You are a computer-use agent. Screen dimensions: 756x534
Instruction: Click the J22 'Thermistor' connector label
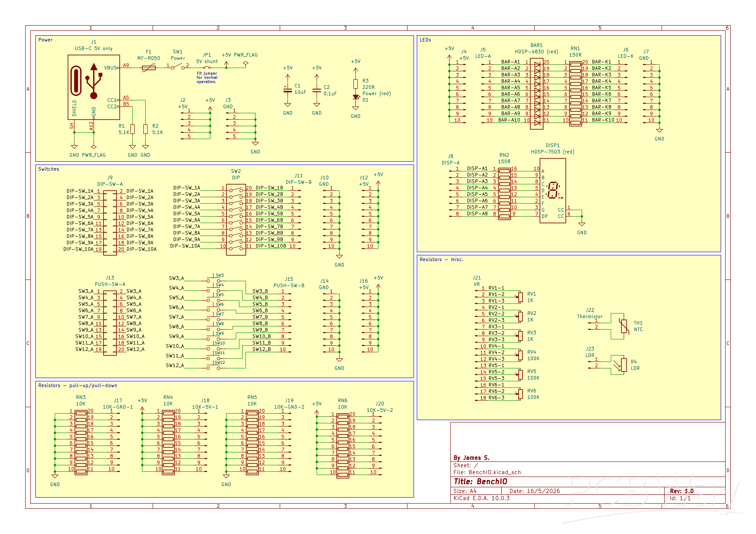point(590,317)
